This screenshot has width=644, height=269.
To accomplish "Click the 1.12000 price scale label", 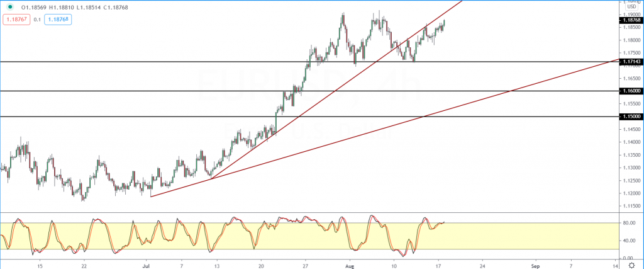I will click(631, 193).
